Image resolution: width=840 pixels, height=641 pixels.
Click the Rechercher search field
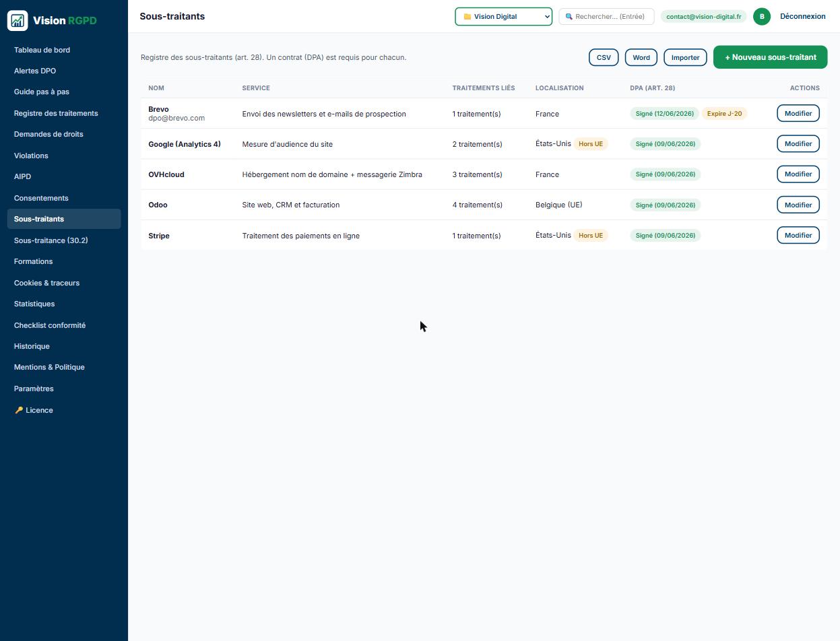606,17
